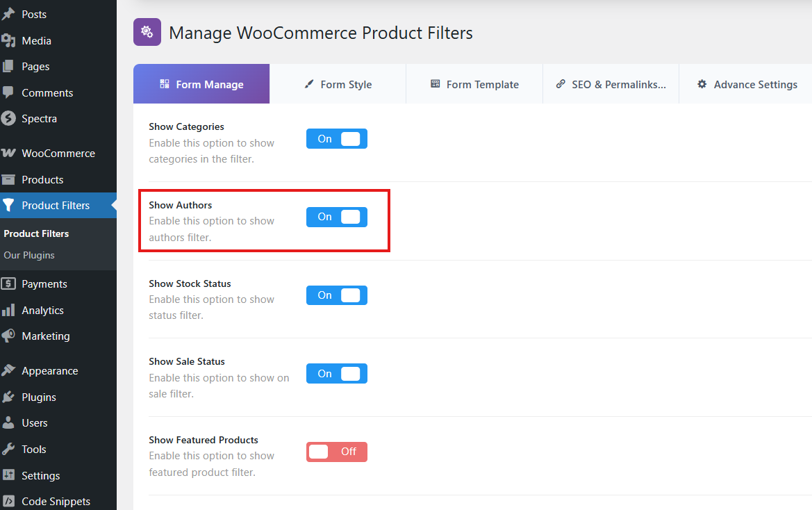This screenshot has height=510, width=812.
Task: Click the Show Stock Status label
Action: (x=190, y=283)
